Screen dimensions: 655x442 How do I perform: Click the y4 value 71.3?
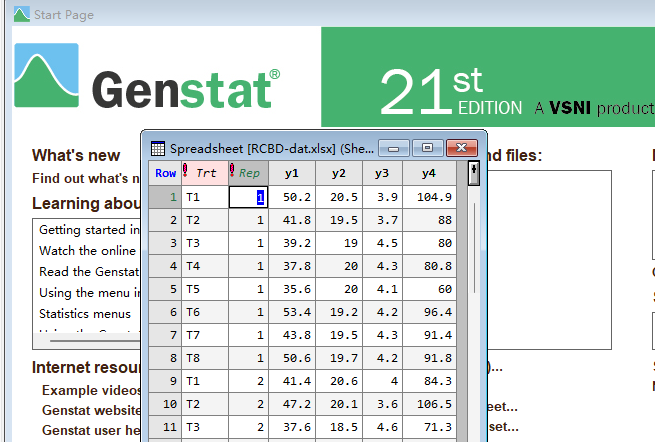[429, 427]
